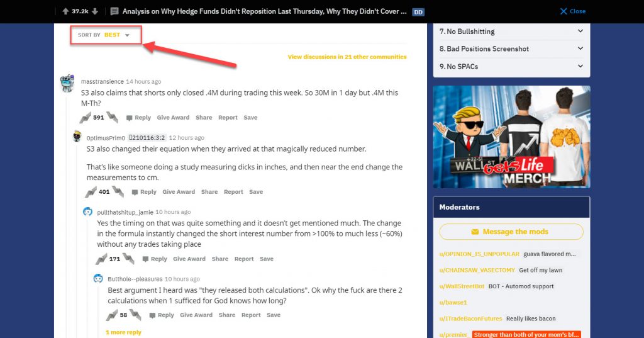Click the post title in the header bar
The image size is (644, 338).
(x=265, y=11)
